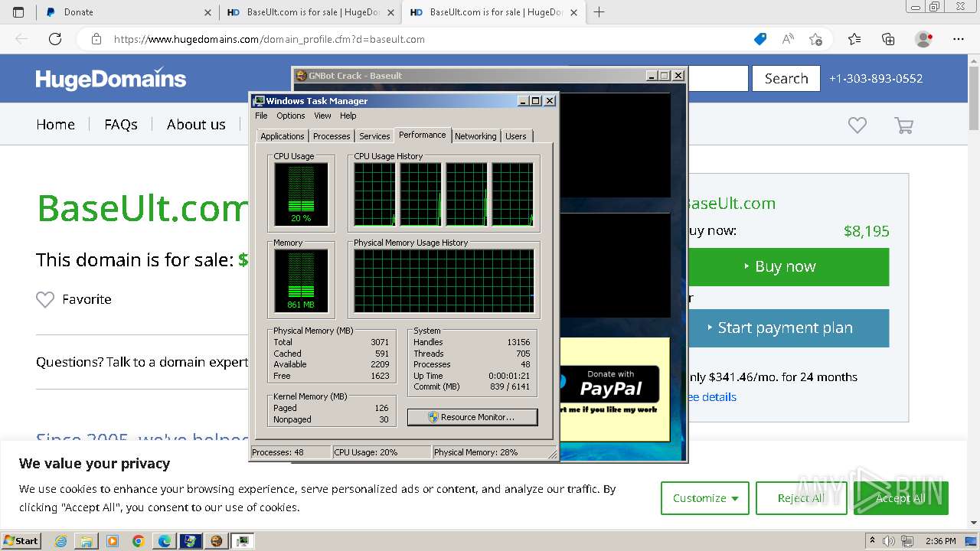Click the HugeDomains Search button
This screenshot has width=980, height=551.
(x=786, y=78)
